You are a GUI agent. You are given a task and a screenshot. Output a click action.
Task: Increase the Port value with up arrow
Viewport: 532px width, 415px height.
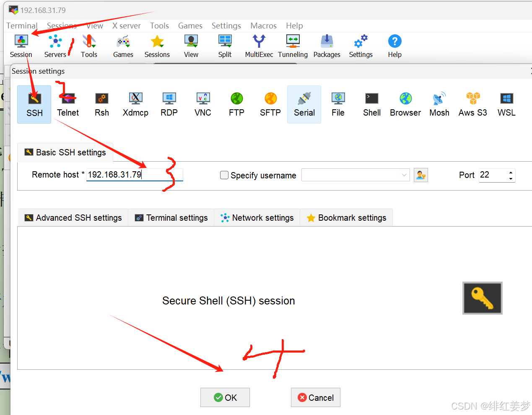point(511,172)
